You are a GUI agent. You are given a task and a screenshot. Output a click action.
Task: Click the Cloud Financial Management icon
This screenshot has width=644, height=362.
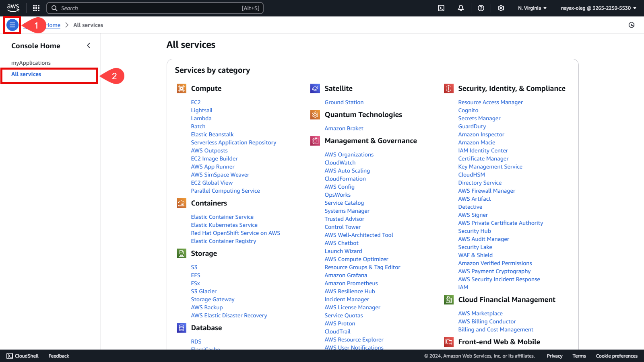tap(449, 300)
